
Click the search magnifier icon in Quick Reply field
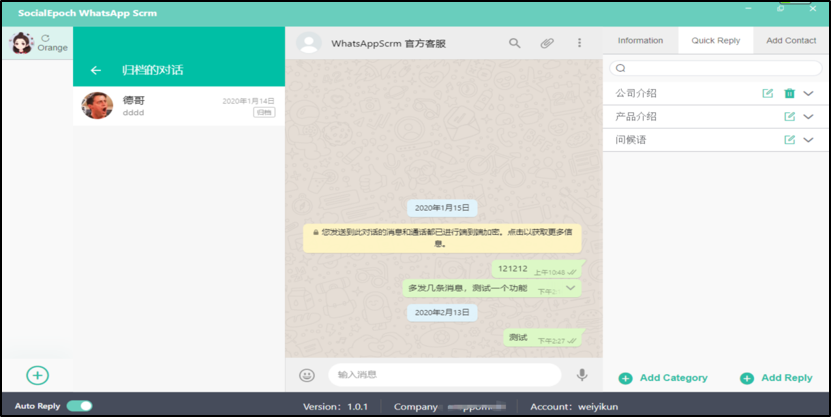(x=621, y=68)
